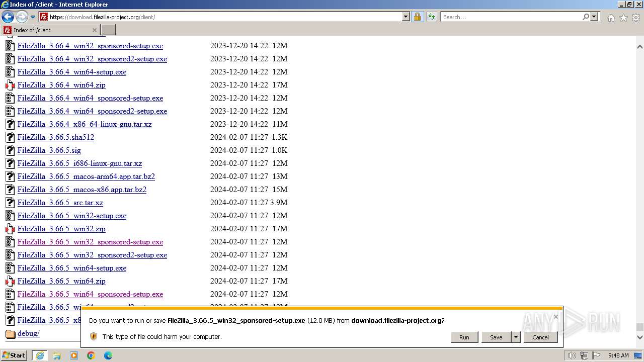Click zip archive icon for FileZilla_3.66.4_win64.zip
The image size is (644, 362).
click(x=10, y=85)
